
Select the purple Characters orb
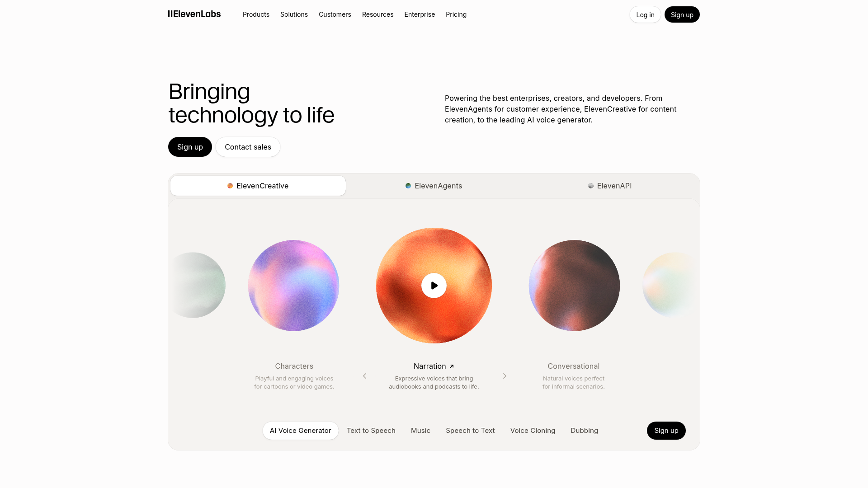pyautogui.click(x=294, y=286)
